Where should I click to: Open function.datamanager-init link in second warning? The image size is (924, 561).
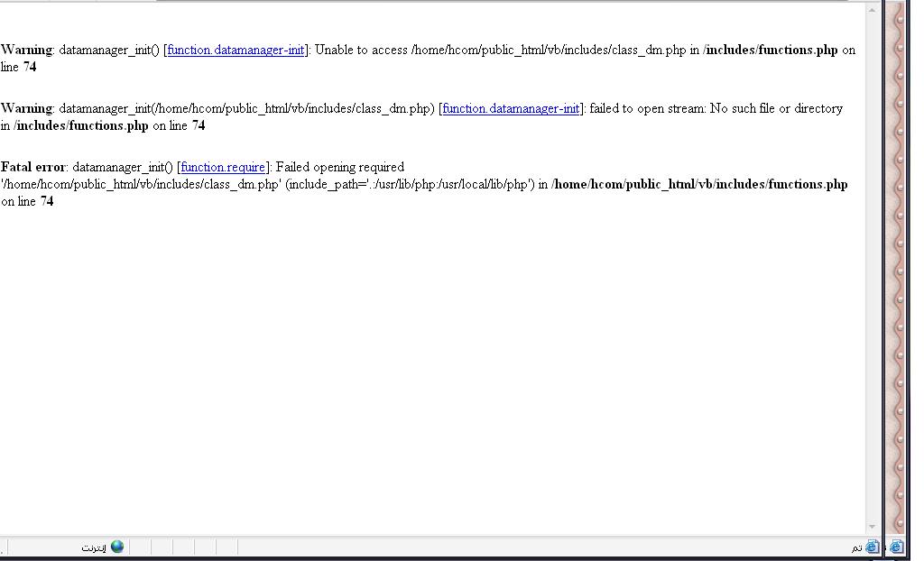click(511, 109)
